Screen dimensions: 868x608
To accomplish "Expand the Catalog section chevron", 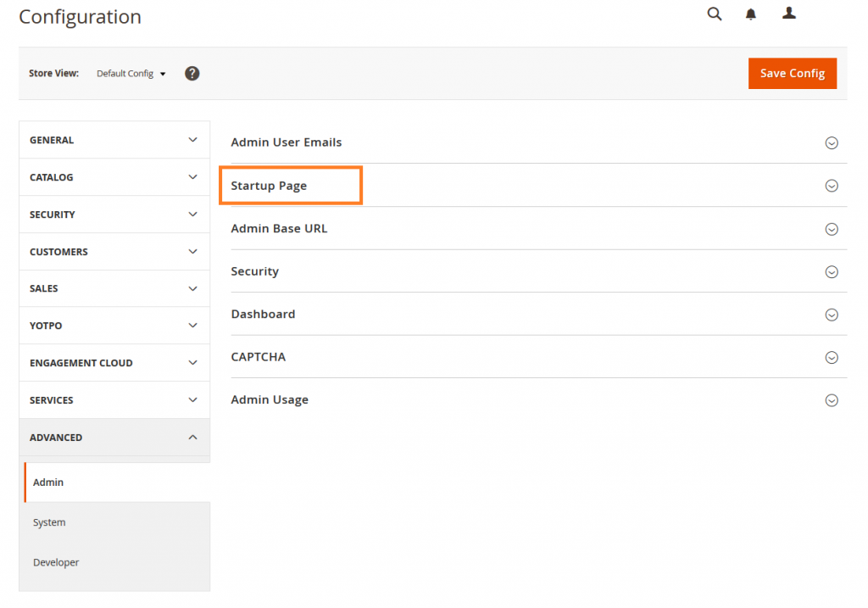I will click(192, 176).
